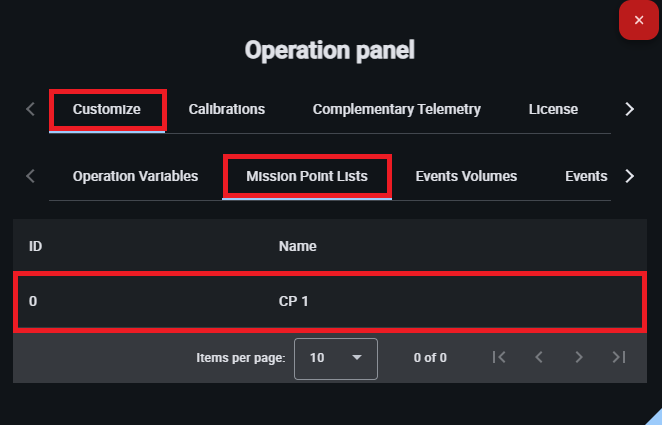Go to next page of table
This screenshot has width=662, height=425.
click(x=578, y=357)
